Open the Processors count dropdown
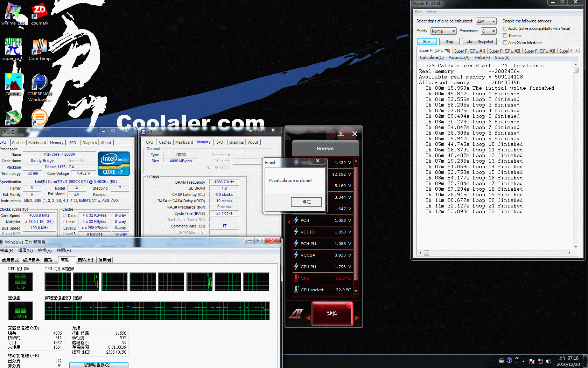 pyautogui.click(x=489, y=31)
